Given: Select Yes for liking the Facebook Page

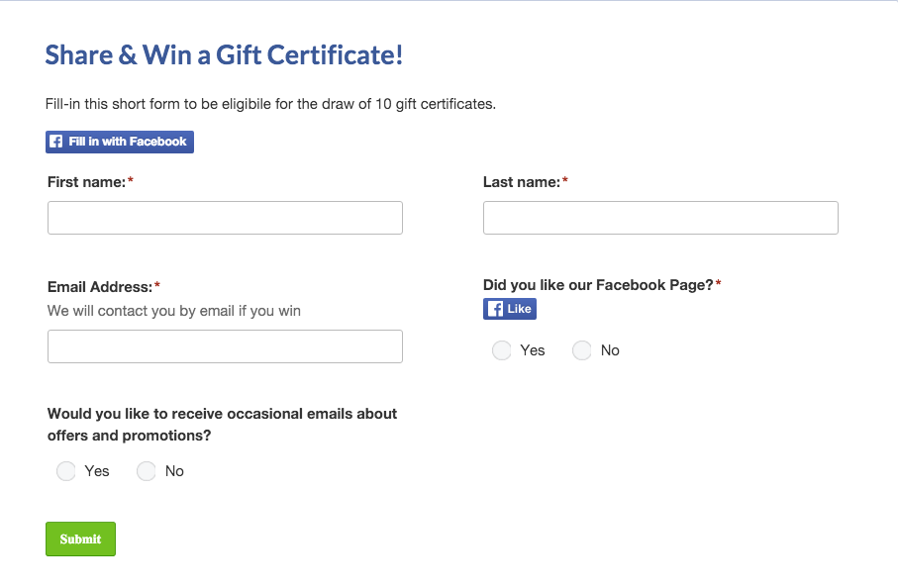Looking at the screenshot, I should tap(502, 350).
